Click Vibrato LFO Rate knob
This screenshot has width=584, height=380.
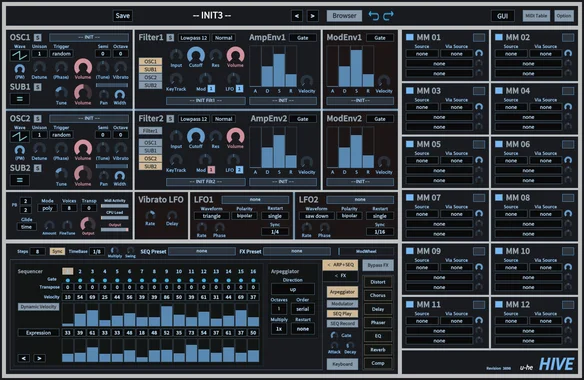150,215
